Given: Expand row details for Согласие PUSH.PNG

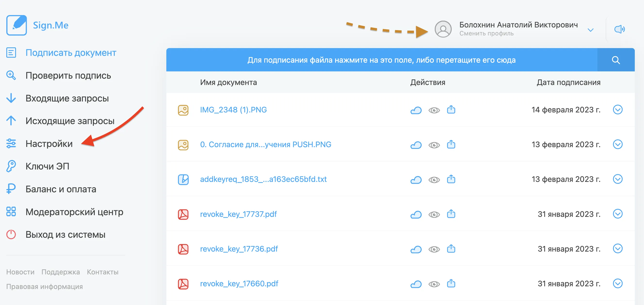Looking at the screenshot, I should (618, 144).
